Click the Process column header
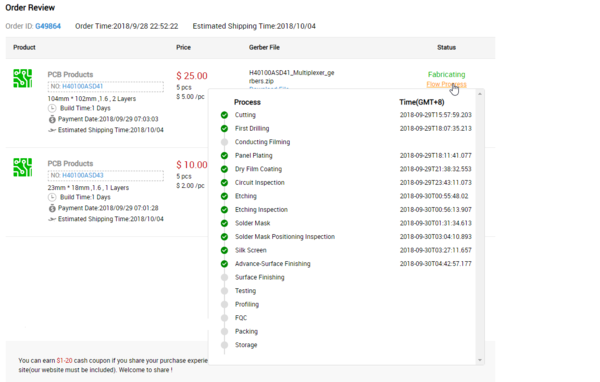Screen dimensions: 600x382 [247, 102]
